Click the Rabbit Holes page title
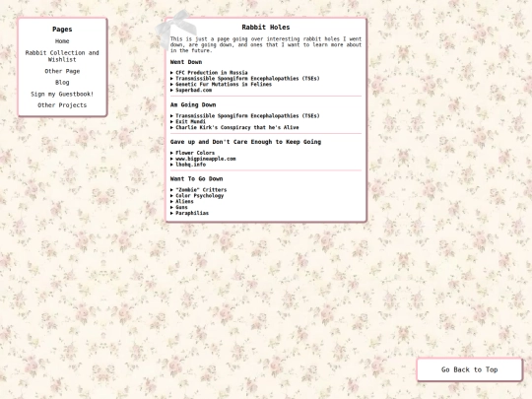532x399 pixels. coord(266,28)
